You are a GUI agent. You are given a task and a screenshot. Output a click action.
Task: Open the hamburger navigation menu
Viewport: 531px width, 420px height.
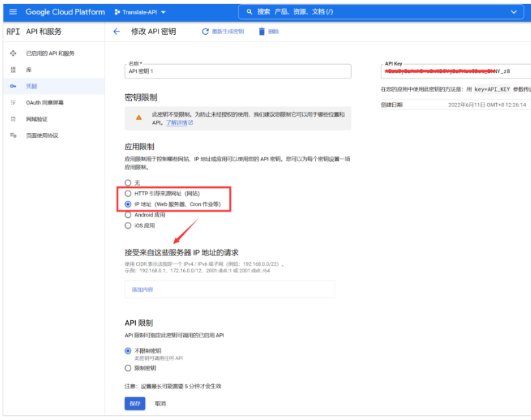[13, 12]
